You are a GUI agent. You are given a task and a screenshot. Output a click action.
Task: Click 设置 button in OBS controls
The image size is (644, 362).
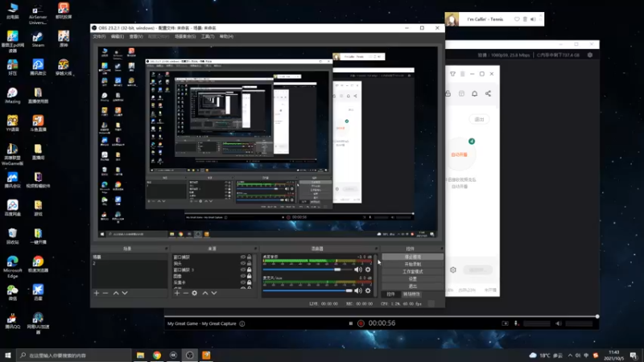[x=413, y=279]
